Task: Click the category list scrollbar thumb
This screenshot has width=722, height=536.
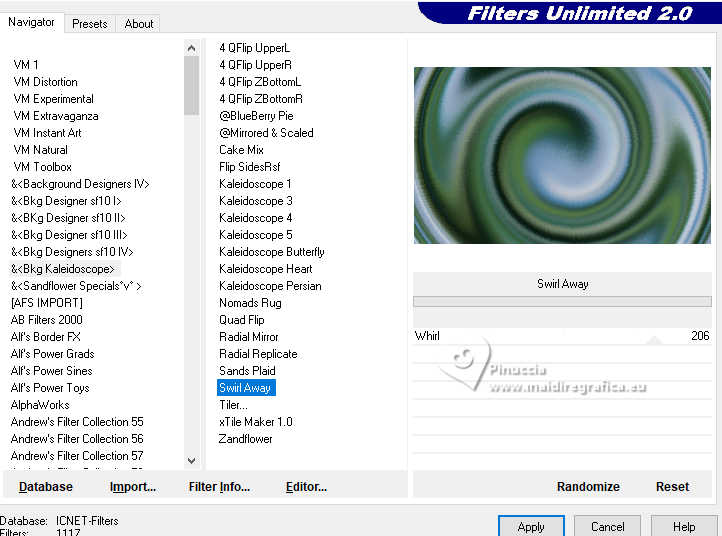Action: (192, 85)
